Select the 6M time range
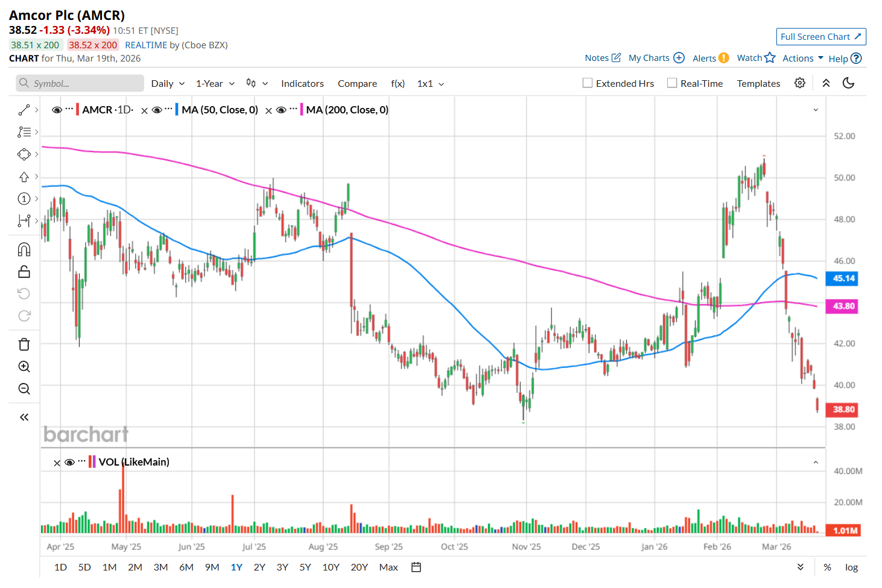The height and width of the screenshot is (588, 882). click(186, 567)
